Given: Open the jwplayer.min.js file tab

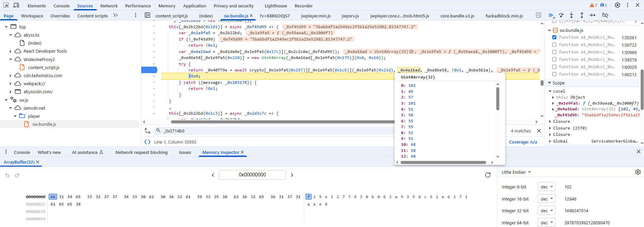Looking at the screenshot, I should tap(316, 16).
